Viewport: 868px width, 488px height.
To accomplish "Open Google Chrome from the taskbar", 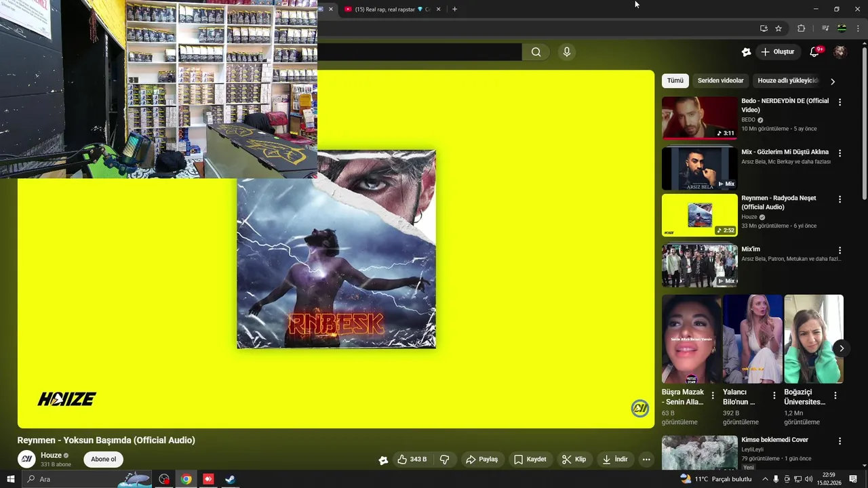I will [186, 479].
